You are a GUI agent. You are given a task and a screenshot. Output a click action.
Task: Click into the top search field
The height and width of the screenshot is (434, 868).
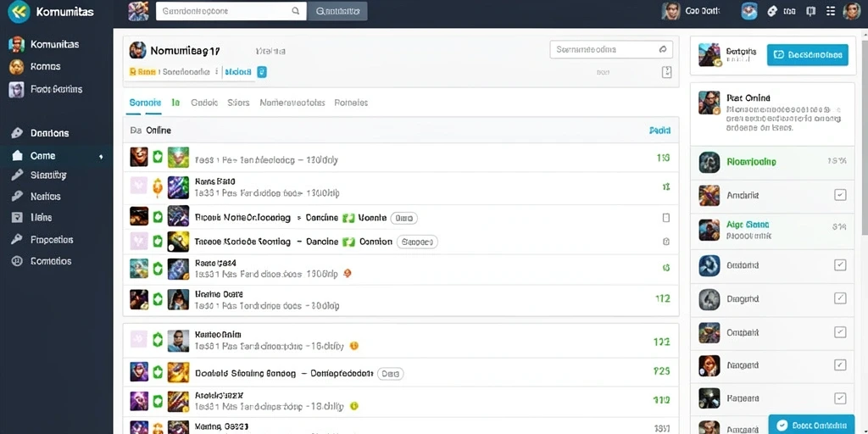tap(231, 10)
